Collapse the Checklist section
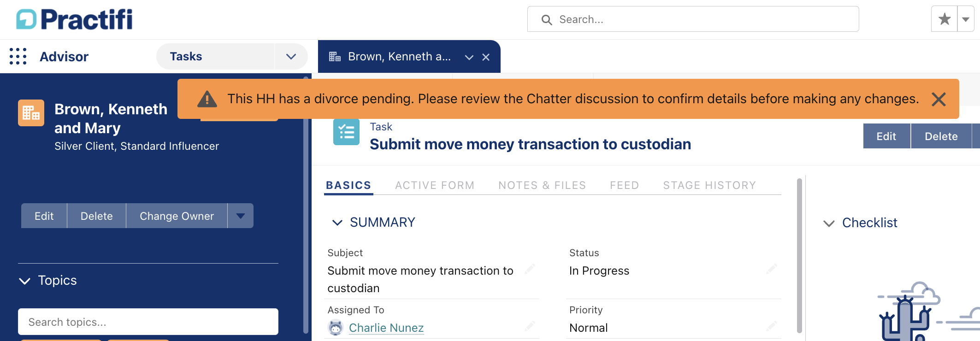 tap(829, 223)
